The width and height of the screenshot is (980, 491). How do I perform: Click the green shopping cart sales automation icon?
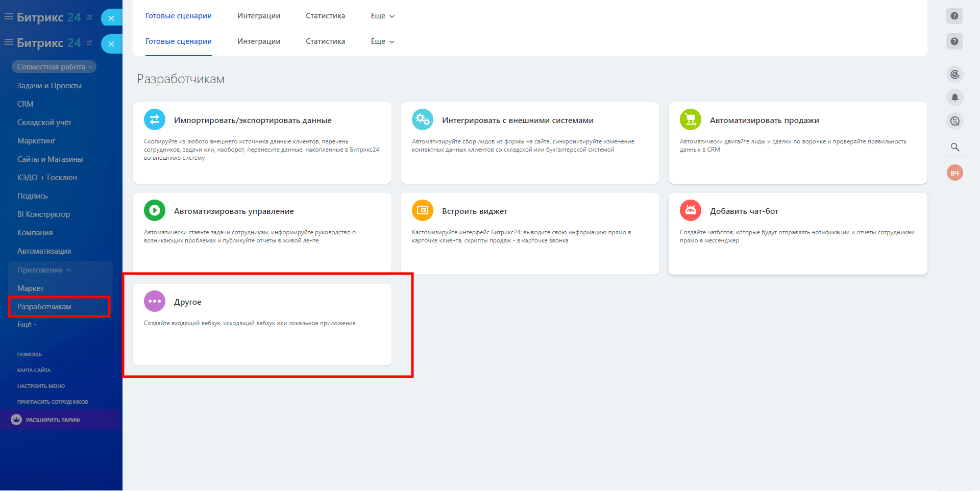pyautogui.click(x=691, y=119)
